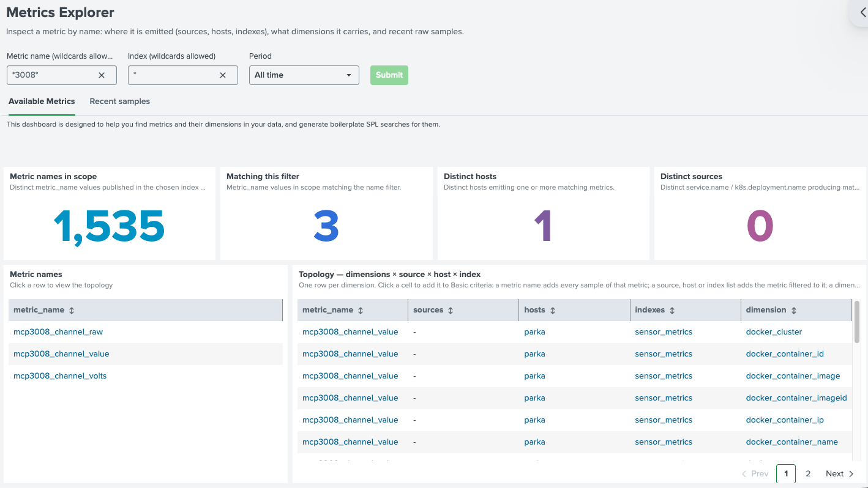868x488 pixels.
Task: Collapse the side panel chevron at top right
Action: [x=862, y=12]
